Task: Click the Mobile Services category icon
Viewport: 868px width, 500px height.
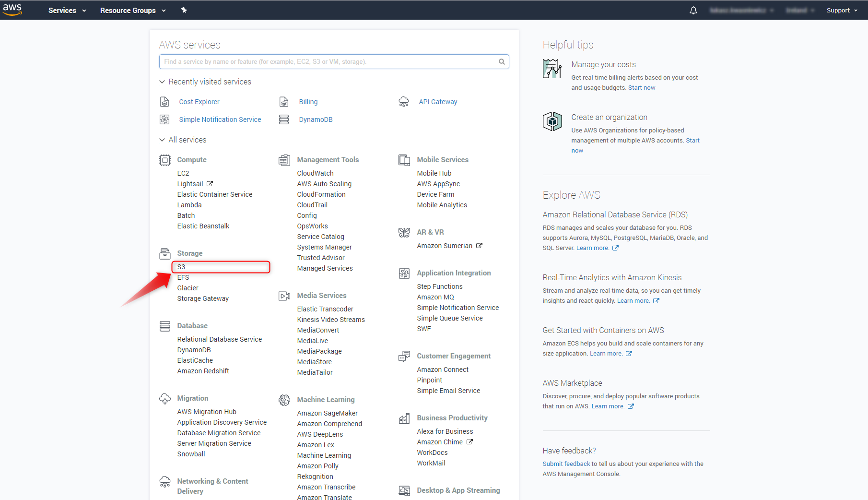Action: coord(404,160)
